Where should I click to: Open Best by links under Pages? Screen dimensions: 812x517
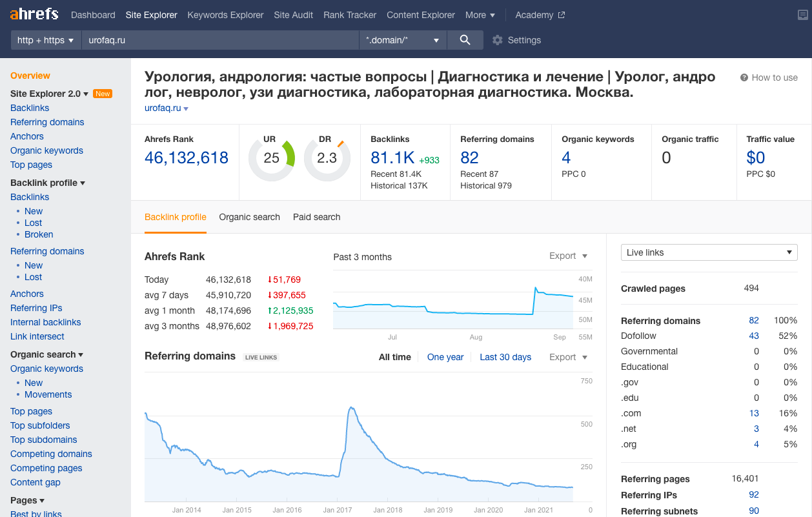point(36,514)
